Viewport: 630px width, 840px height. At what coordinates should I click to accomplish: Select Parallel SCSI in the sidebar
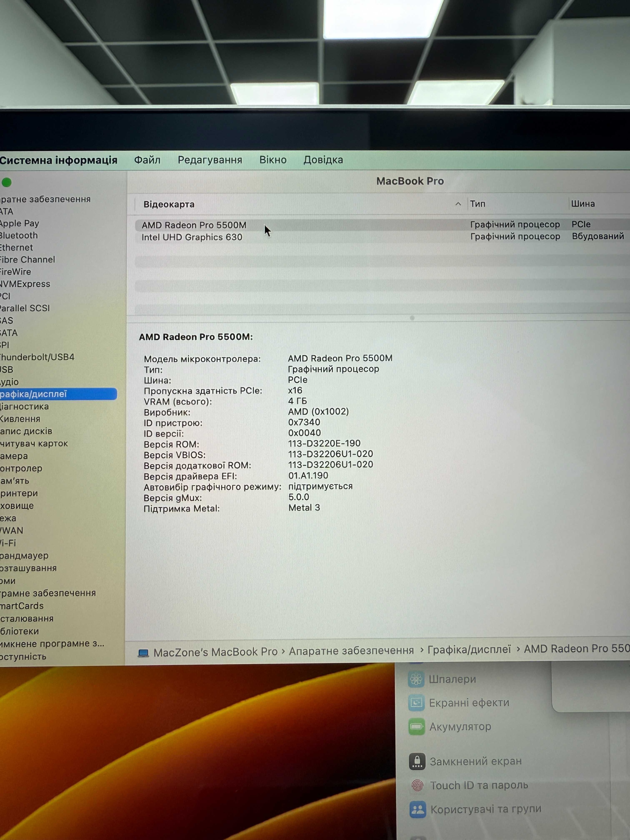click(x=25, y=308)
